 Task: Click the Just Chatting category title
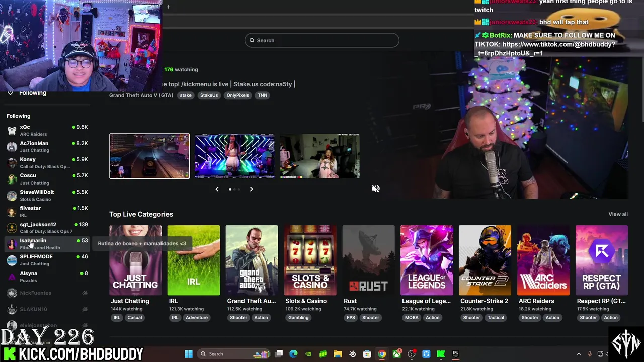[130, 301]
